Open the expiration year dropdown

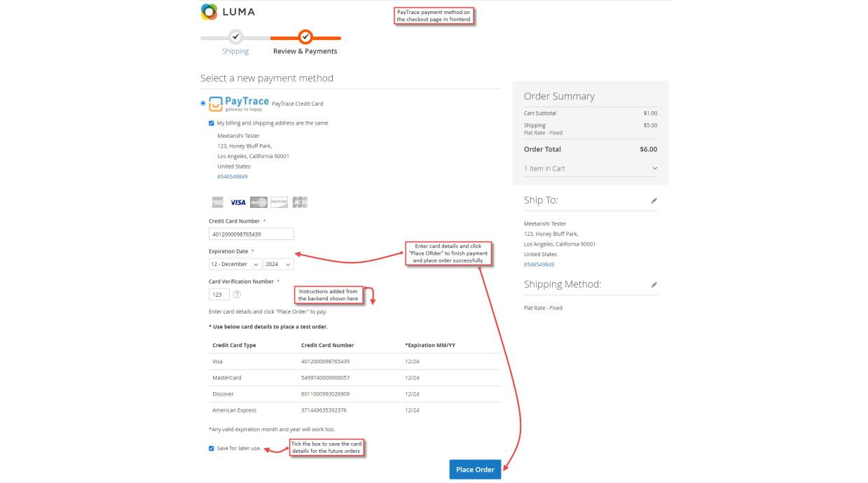click(278, 265)
